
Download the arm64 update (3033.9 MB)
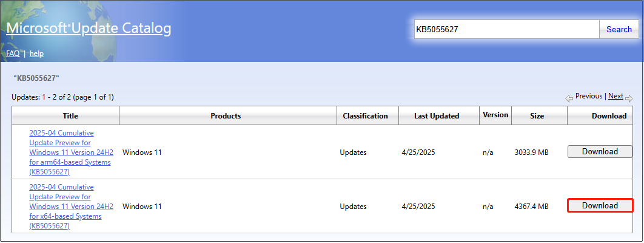600,151
